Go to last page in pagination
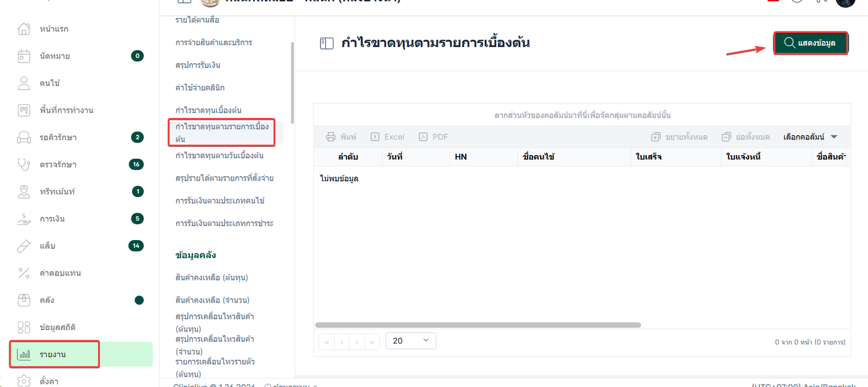Viewport: 868px width, 387px height. click(x=372, y=342)
